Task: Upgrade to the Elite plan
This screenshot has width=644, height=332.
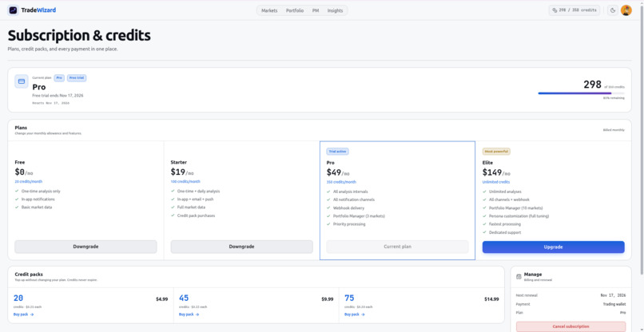Action: pos(553,247)
